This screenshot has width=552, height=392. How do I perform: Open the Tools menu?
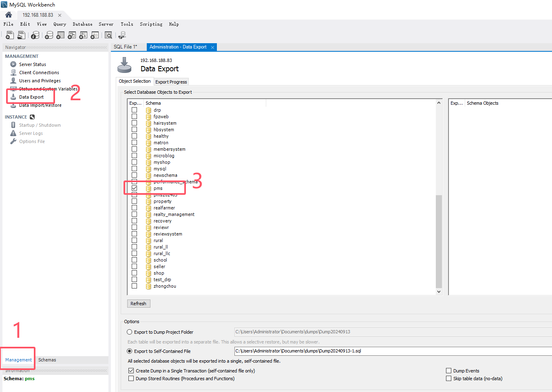click(x=127, y=24)
